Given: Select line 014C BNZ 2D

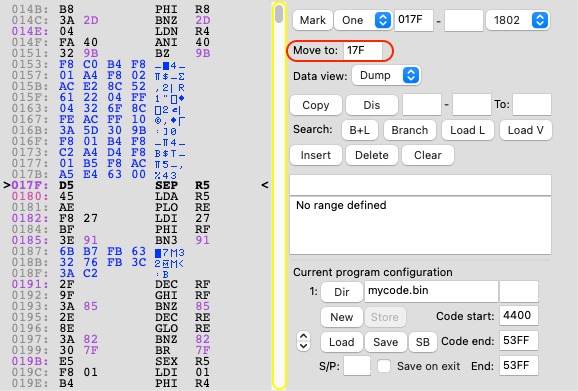Looking at the screenshot, I should point(111,20).
